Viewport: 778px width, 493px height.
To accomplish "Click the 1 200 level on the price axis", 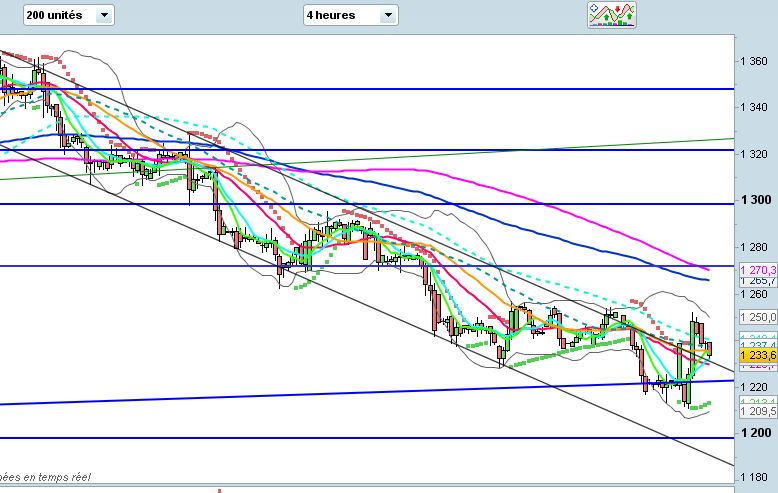I will [756, 433].
